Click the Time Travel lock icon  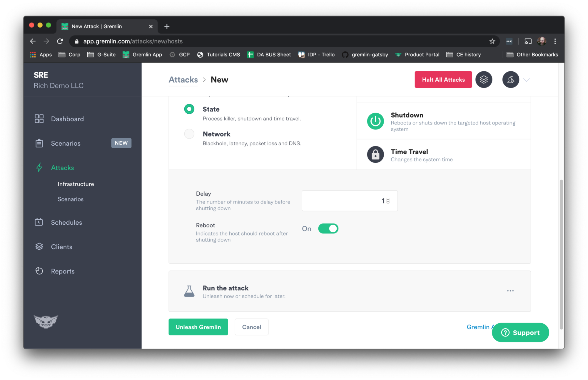coord(375,154)
